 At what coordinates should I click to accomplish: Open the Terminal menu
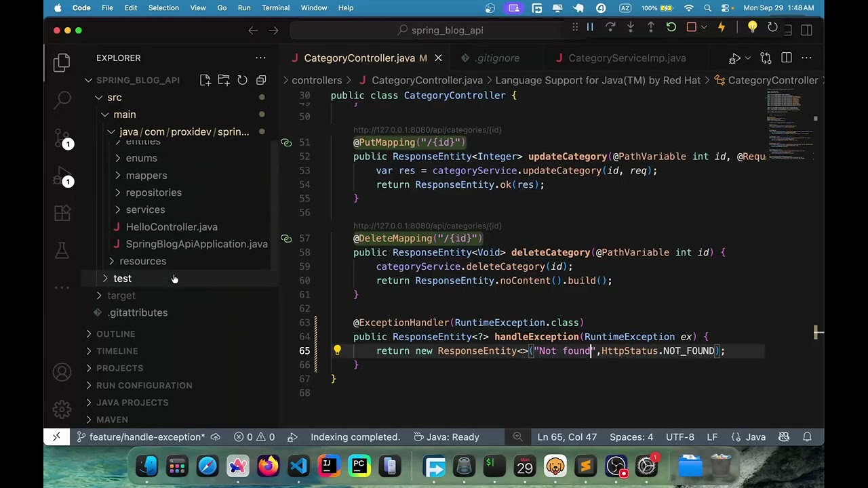[x=275, y=8]
